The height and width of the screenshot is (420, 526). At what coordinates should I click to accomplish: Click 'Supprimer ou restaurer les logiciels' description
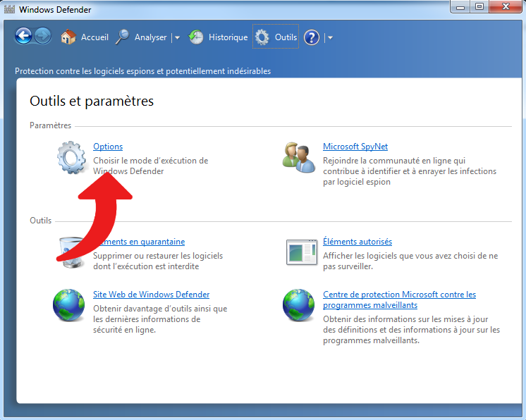[x=158, y=261]
